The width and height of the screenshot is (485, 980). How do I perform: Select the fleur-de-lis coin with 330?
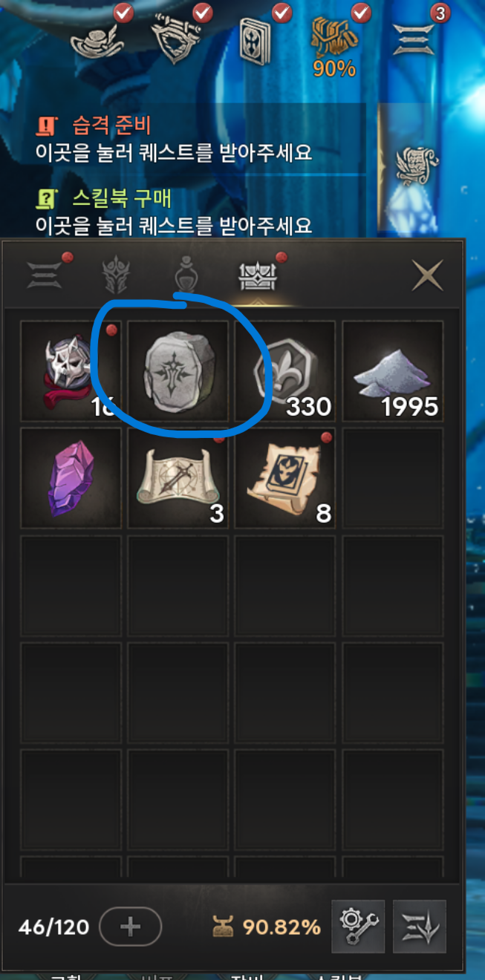pos(285,370)
